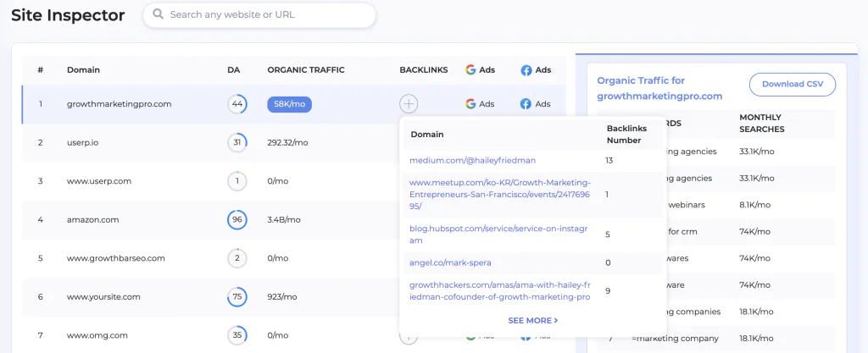Click the DA column header
Image resolution: width=868 pixels, height=353 pixels.
(x=234, y=70)
